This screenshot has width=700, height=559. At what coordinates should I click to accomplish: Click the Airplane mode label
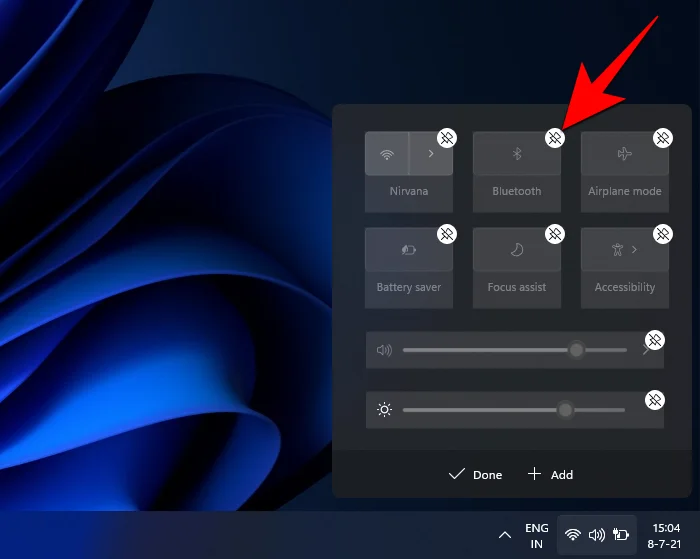pos(625,191)
